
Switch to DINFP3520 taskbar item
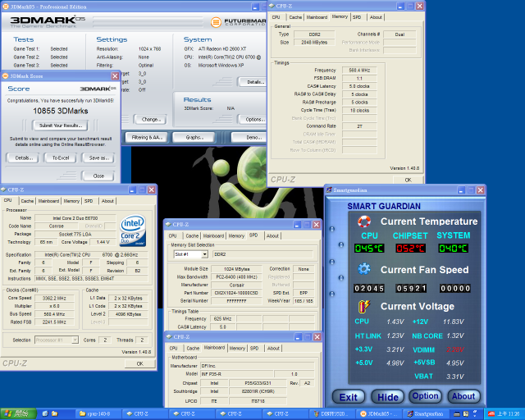pyautogui.click(x=331, y=414)
